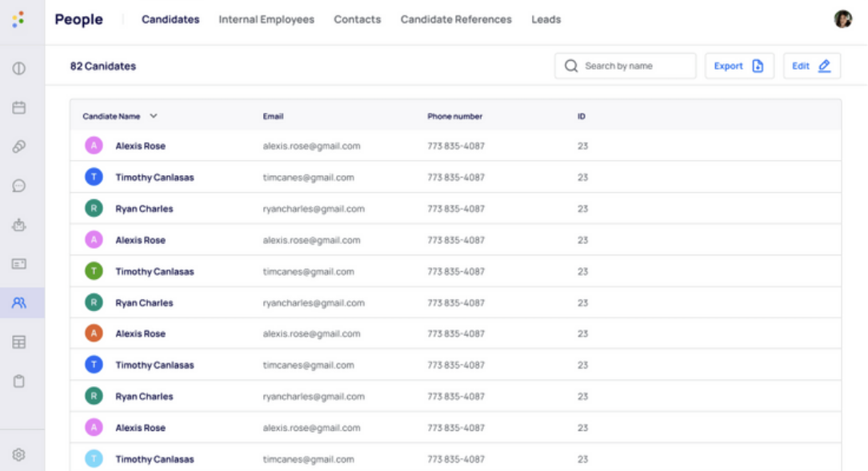Switch to the Internal Employees tab

point(266,19)
